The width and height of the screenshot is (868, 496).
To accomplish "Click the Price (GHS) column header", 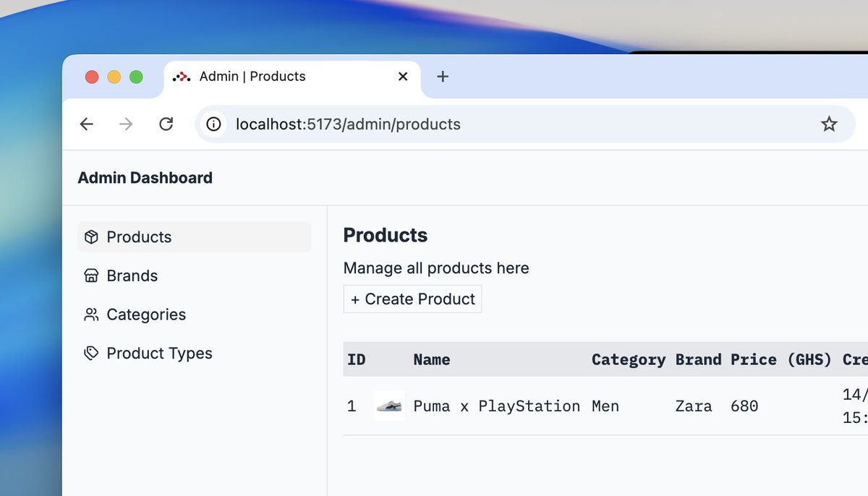I will (781, 359).
